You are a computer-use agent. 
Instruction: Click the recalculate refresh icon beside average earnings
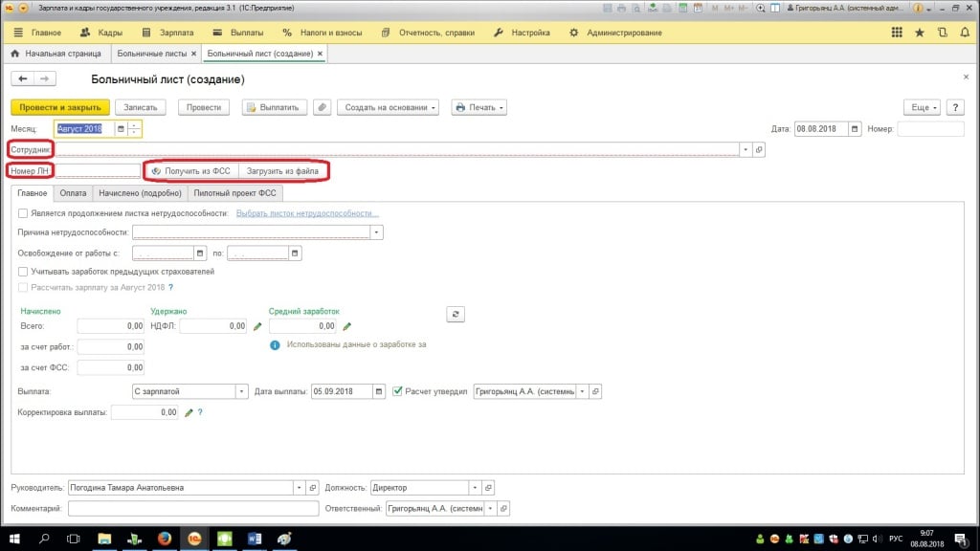click(456, 314)
